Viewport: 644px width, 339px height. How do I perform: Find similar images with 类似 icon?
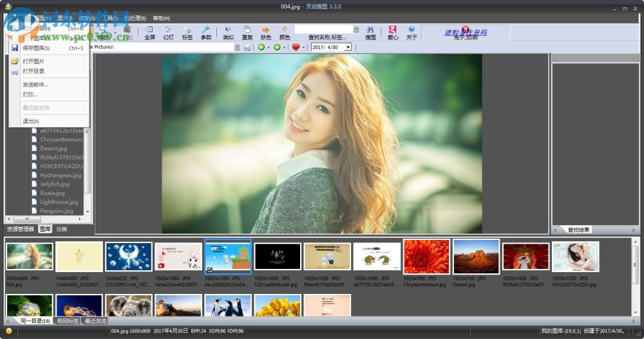[228, 32]
